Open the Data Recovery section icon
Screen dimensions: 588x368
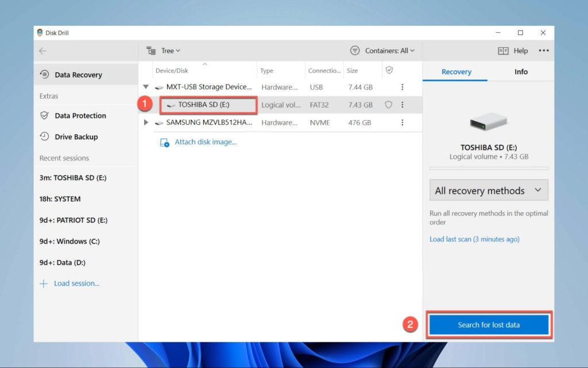tap(45, 74)
